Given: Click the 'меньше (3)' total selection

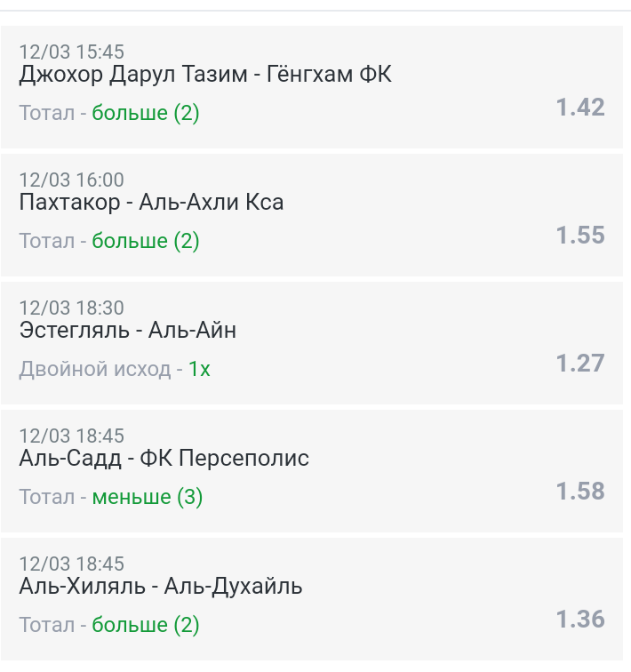Looking at the screenshot, I should click(x=148, y=497).
